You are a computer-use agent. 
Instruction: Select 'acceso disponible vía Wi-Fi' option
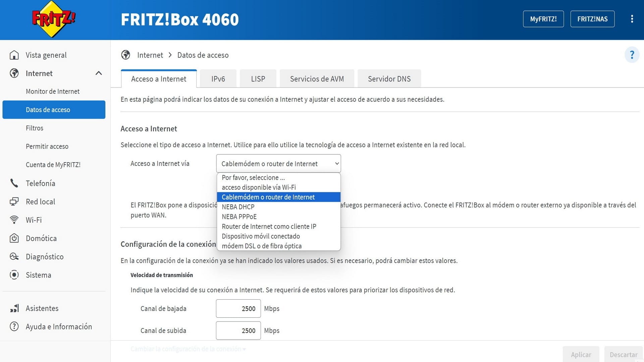coord(279,187)
